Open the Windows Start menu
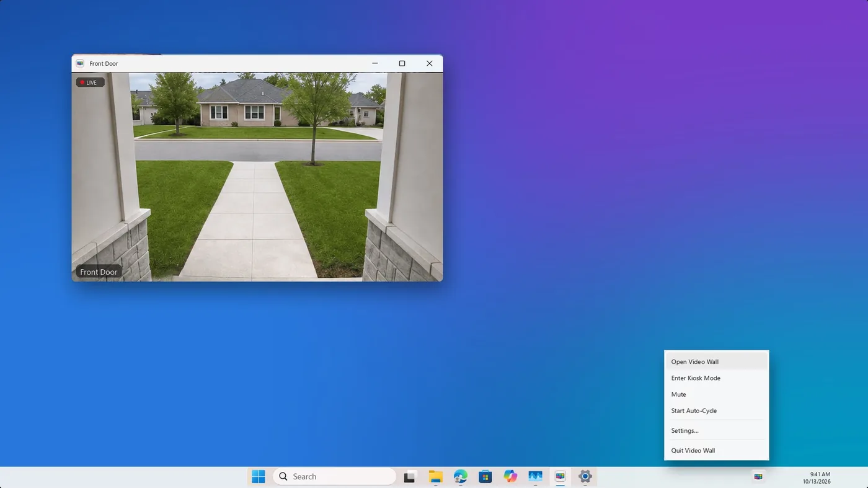 [x=259, y=476]
